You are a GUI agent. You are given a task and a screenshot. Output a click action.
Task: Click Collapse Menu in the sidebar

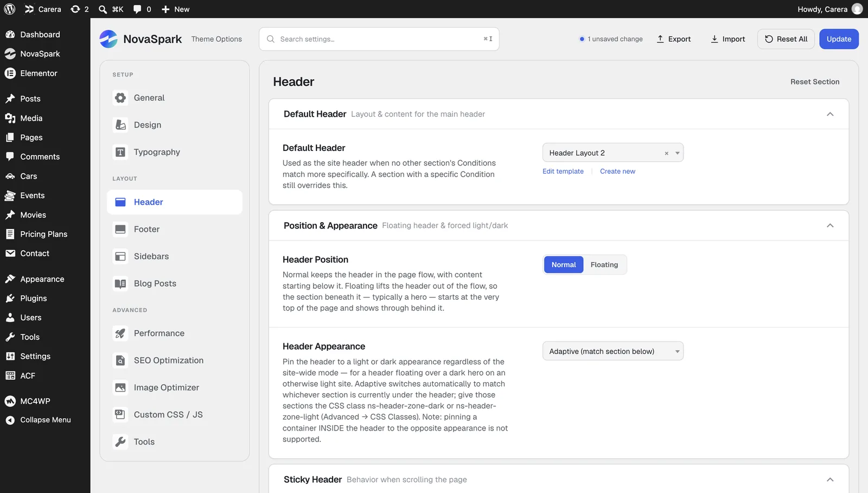pos(45,420)
